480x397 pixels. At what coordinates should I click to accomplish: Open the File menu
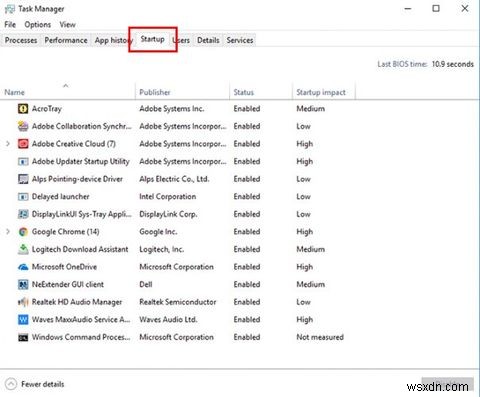[10, 25]
